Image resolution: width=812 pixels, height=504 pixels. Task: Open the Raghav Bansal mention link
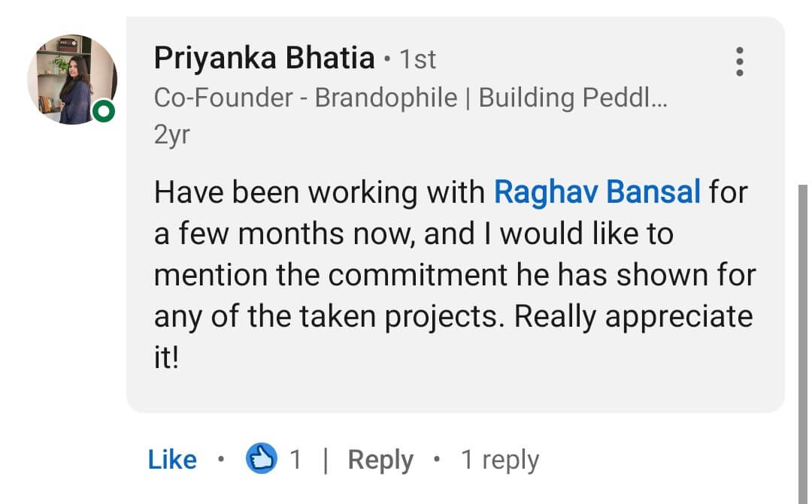(x=597, y=192)
